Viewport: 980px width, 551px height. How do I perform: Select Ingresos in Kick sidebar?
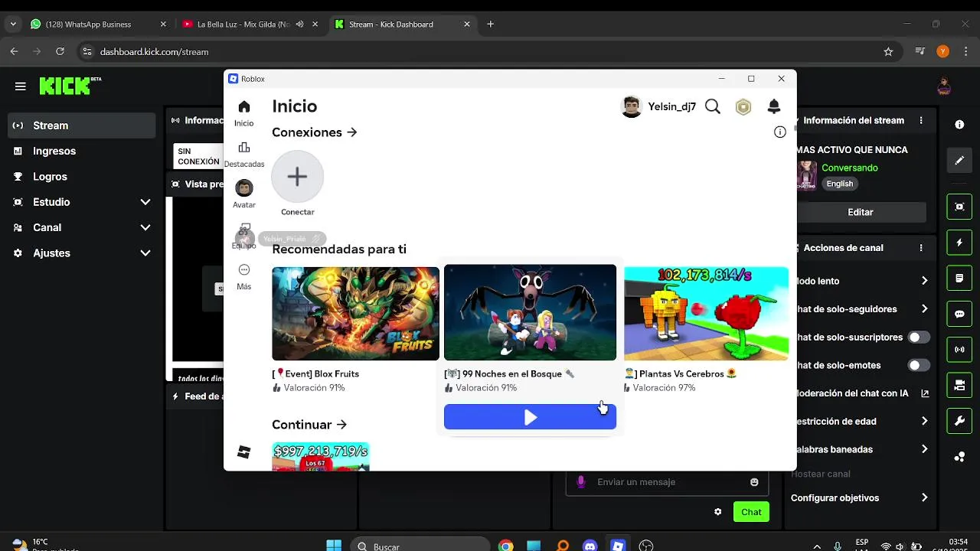click(x=82, y=151)
